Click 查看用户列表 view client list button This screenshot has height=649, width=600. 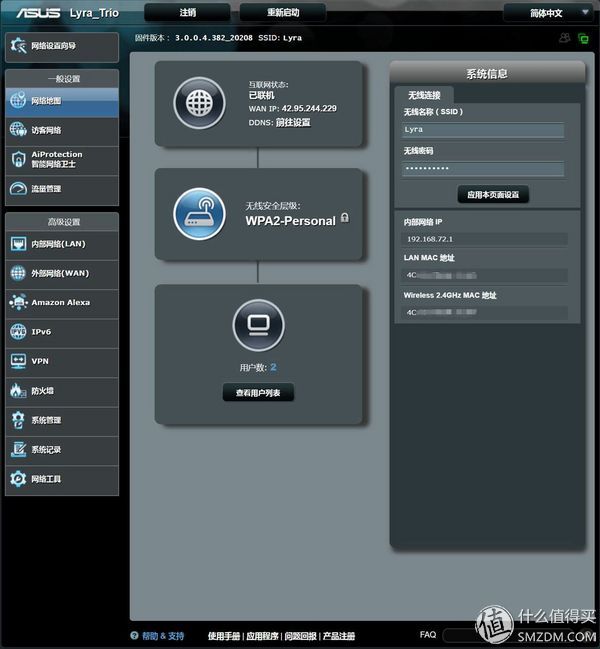pos(258,392)
